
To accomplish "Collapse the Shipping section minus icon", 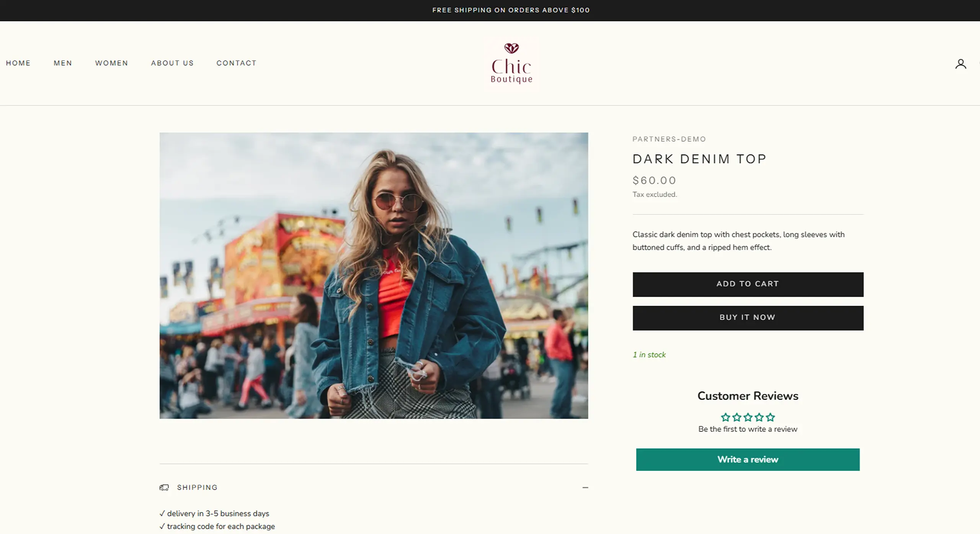I will [585, 487].
